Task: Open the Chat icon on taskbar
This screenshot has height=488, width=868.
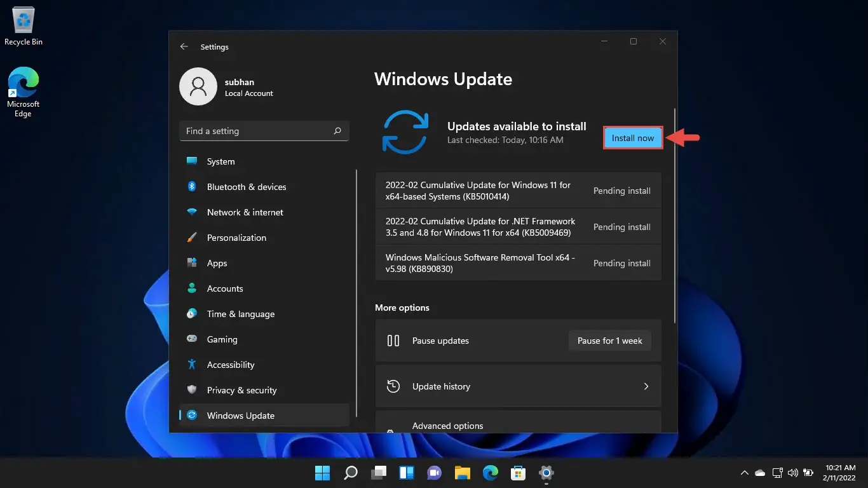Action: pyautogui.click(x=435, y=473)
